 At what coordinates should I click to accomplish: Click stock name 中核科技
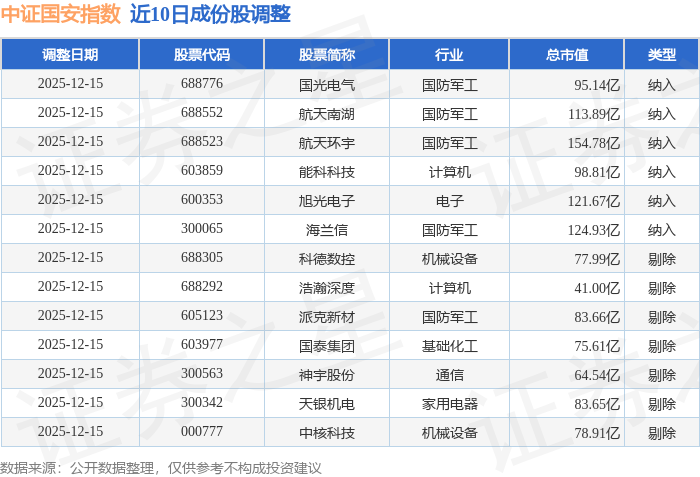pyautogui.click(x=327, y=433)
